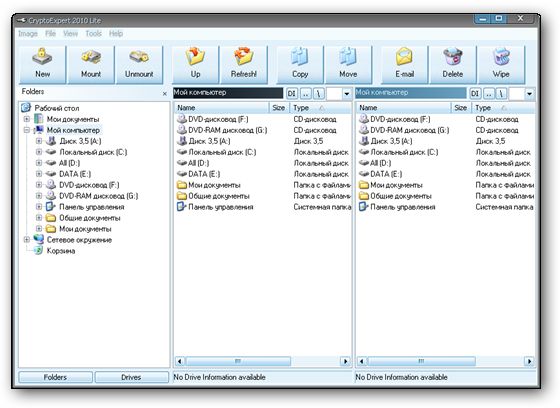This screenshot has height=408, width=560.
Task: Click the Mount toolbar icon
Action: 91,64
